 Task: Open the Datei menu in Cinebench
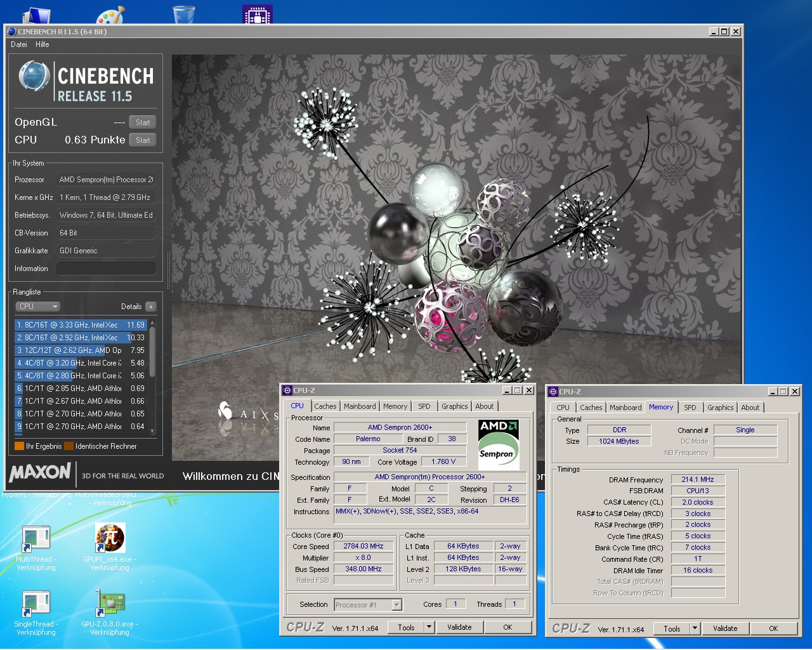[19, 44]
